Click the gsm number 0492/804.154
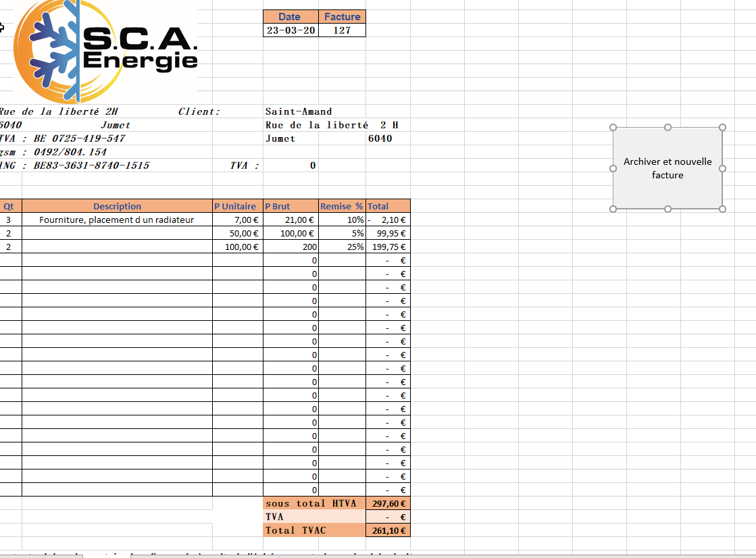This screenshot has width=756, height=558. point(70,152)
